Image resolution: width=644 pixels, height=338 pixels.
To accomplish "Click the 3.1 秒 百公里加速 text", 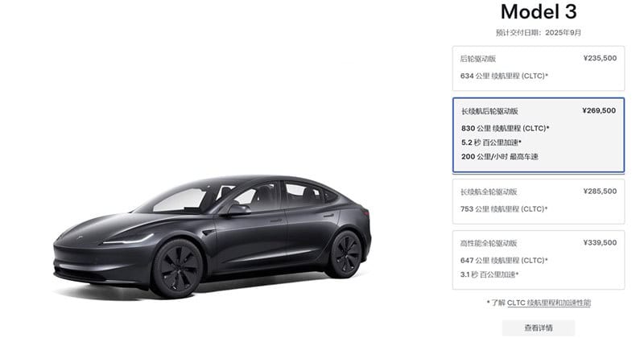I will click(x=489, y=274).
